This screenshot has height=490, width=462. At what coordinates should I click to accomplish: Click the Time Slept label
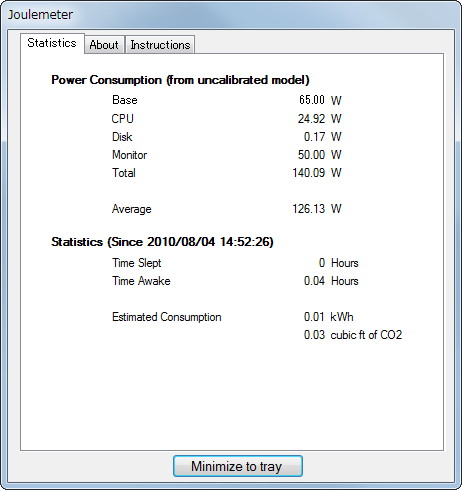137,263
